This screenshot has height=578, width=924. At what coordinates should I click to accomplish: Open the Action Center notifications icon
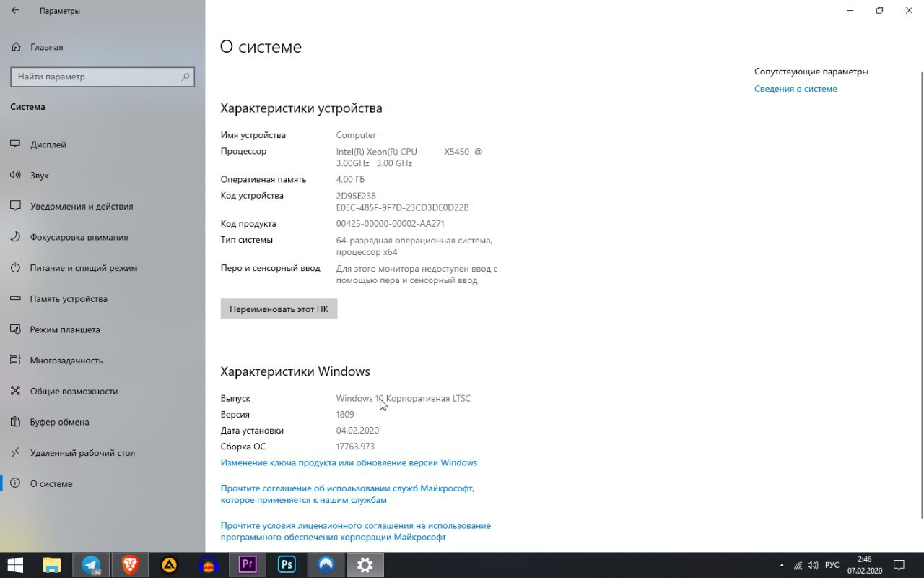click(x=899, y=565)
